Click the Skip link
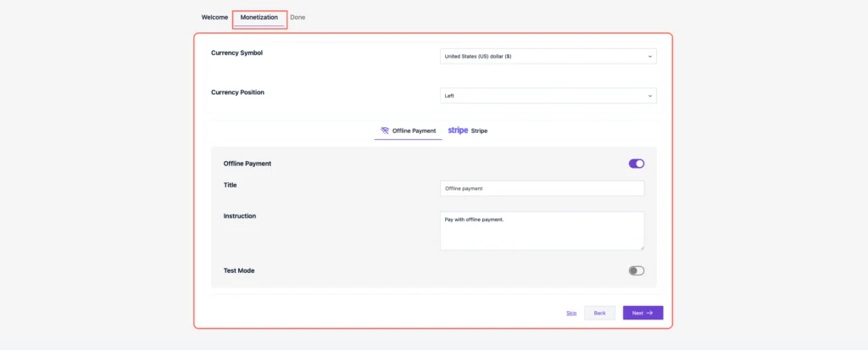 pyautogui.click(x=571, y=313)
